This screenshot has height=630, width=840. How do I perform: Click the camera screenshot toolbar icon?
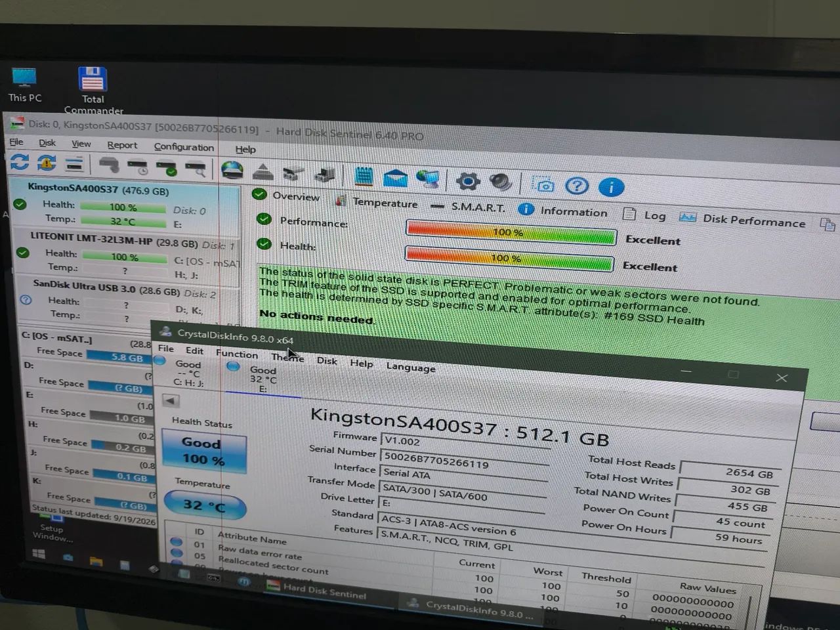tap(544, 185)
